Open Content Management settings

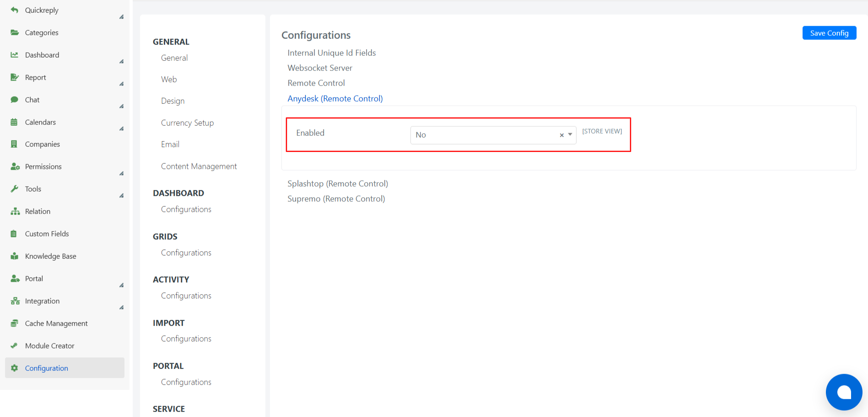click(x=199, y=166)
